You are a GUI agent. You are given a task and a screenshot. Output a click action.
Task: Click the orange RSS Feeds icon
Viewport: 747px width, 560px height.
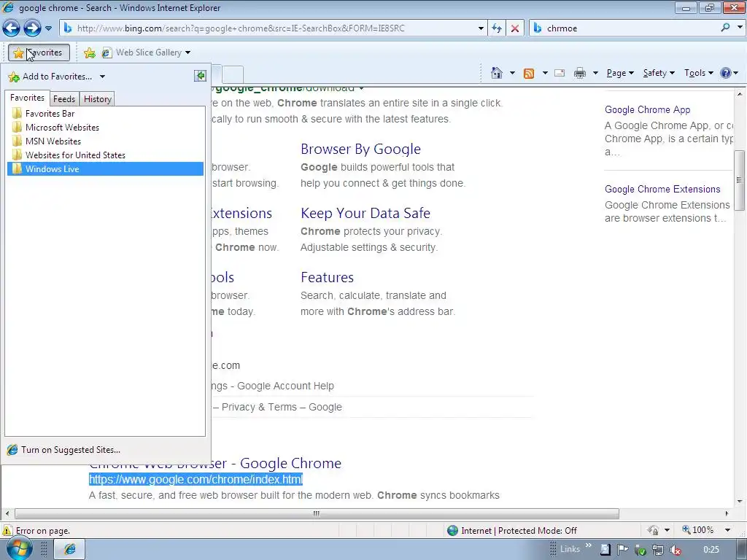(529, 73)
